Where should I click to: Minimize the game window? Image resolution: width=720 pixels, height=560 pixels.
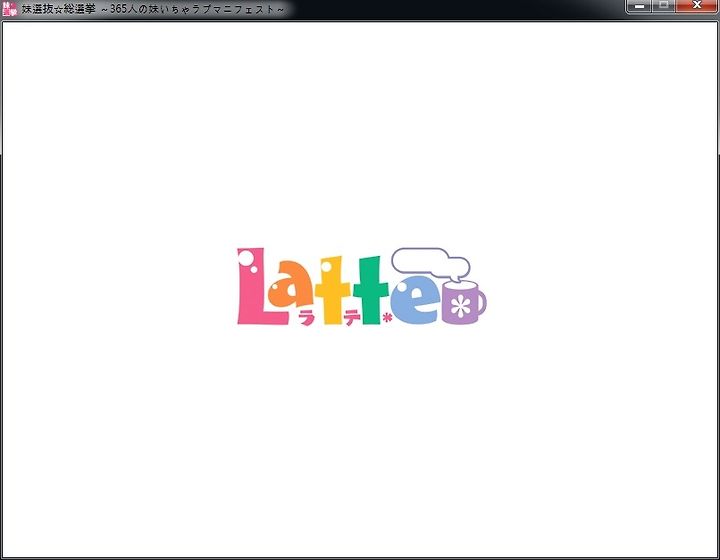click(x=639, y=6)
